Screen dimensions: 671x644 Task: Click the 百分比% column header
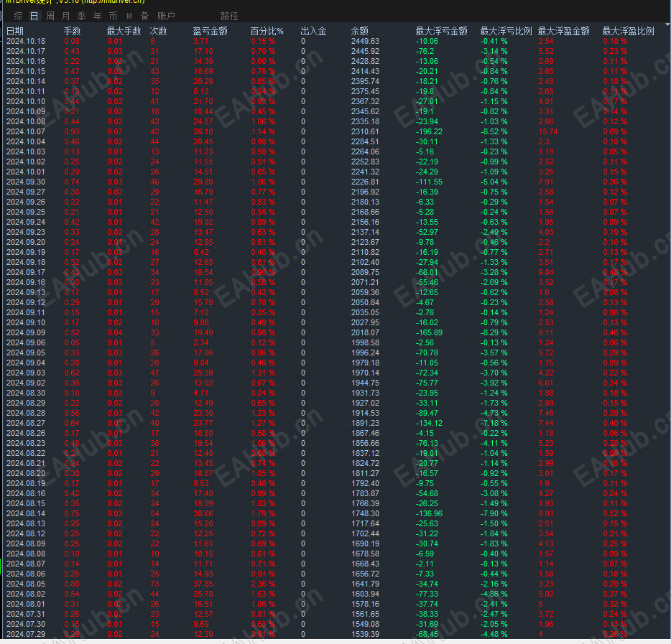pos(267,31)
